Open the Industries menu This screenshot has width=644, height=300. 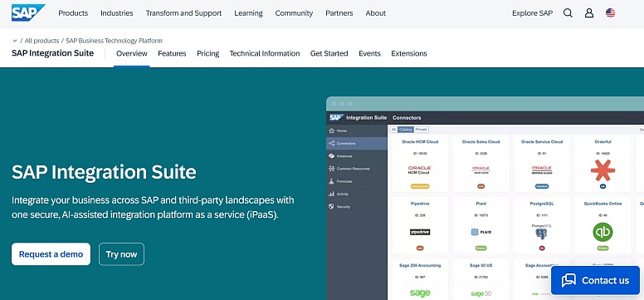117,13
